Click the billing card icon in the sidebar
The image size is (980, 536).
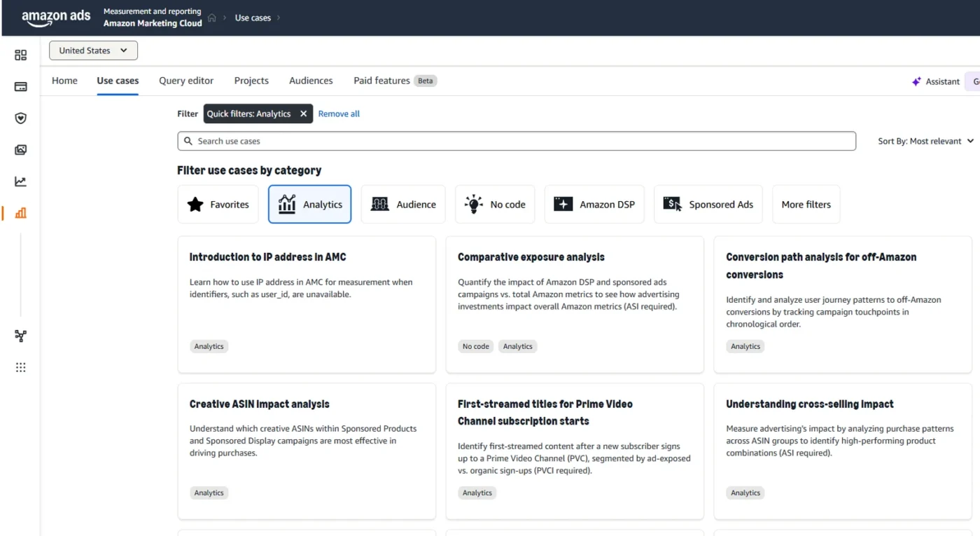[20, 86]
